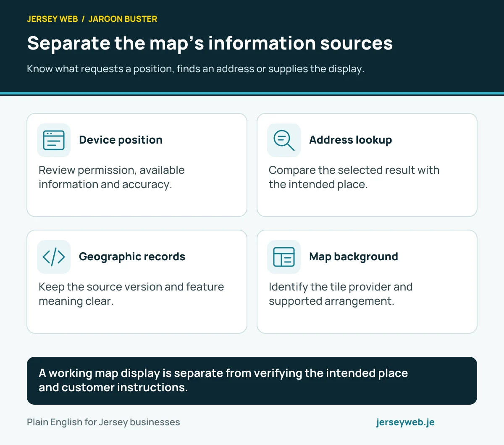The height and width of the screenshot is (445, 504).
Task: Click 'Plain English for Jersey businesses' footer text
Action: (103, 422)
